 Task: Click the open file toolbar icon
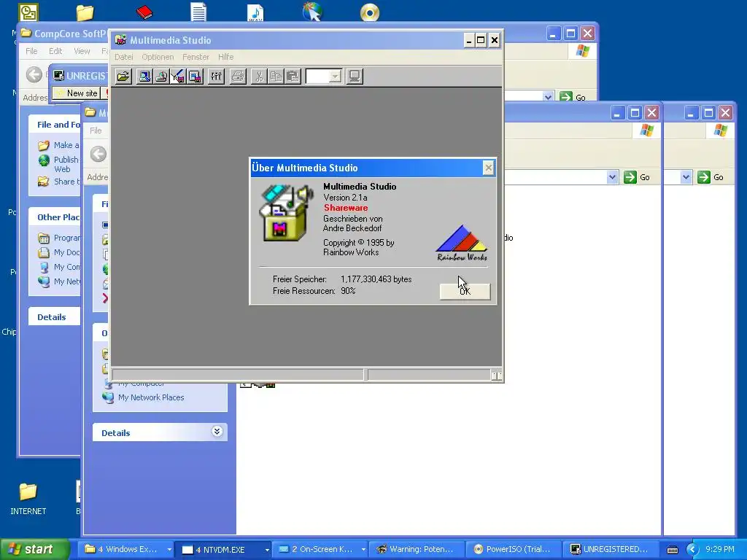point(123,76)
